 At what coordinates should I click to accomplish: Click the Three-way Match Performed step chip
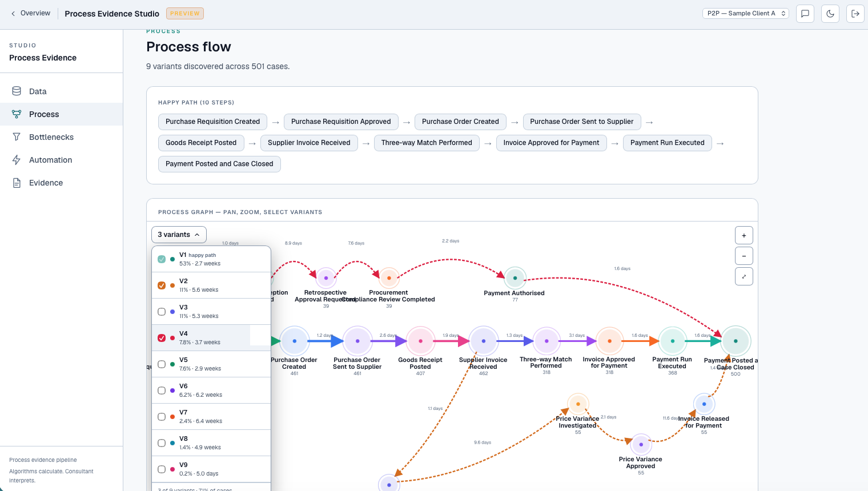pos(427,143)
